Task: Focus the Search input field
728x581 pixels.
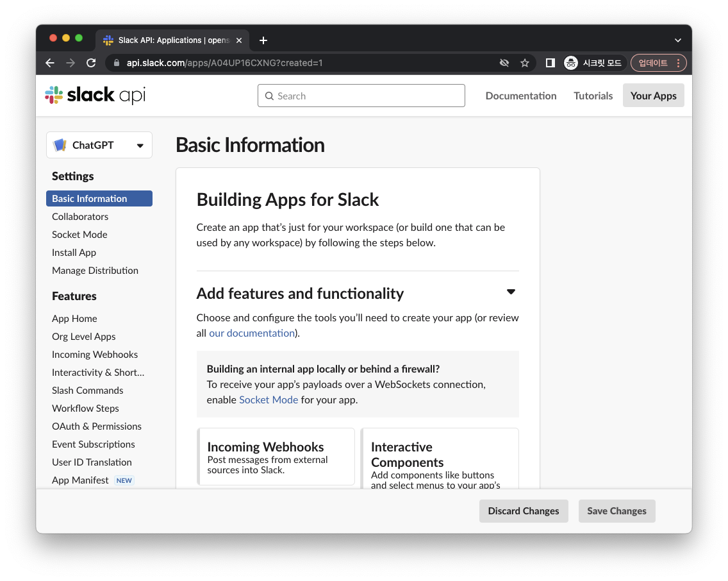Action: 361,96
